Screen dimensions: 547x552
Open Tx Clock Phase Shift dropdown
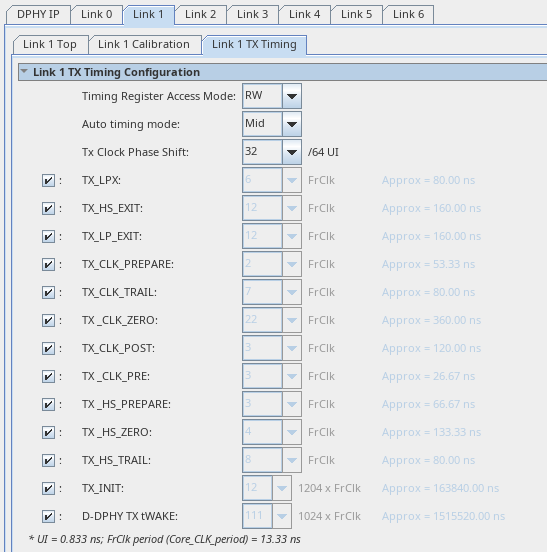click(291, 152)
